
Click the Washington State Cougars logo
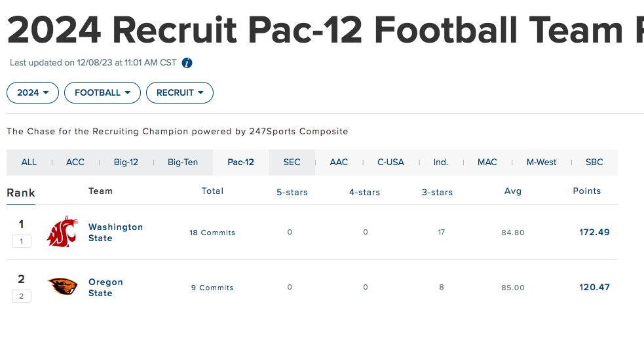62,232
